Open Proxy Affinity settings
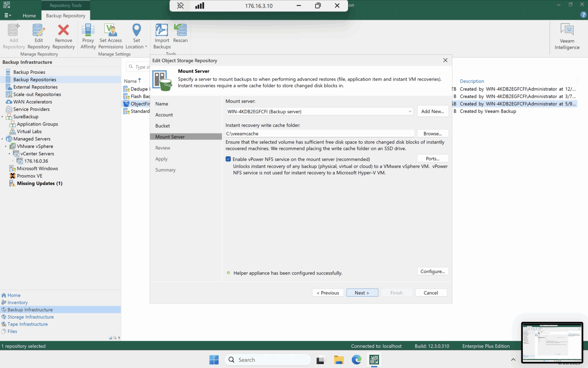Screen dimensions: 588x368 [x=88, y=37]
